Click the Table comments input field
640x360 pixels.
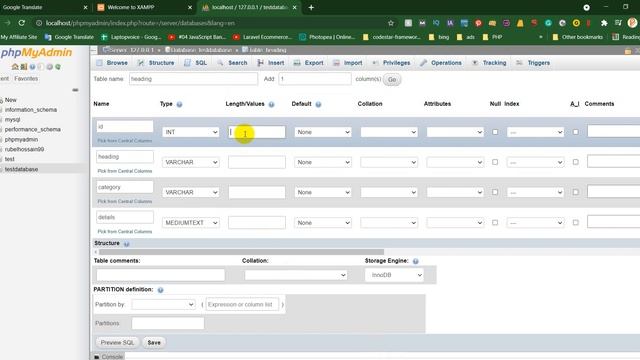(x=160, y=275)
